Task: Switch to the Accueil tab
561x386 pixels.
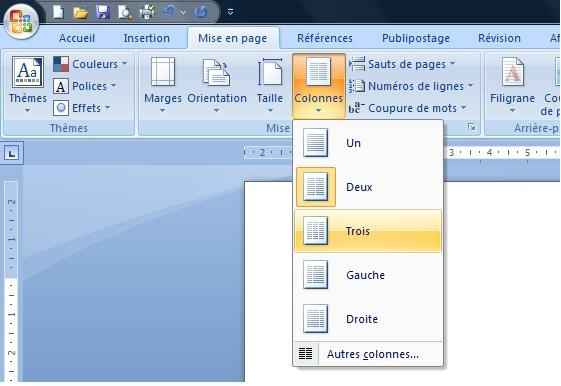Action: 77,38
